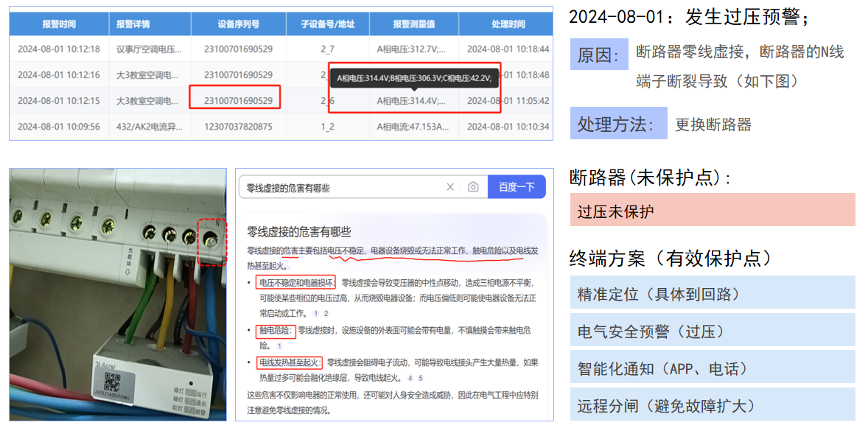Click the 电线发热甚至起火 bullet label
Image resolution: width=868 pixels, height=428 pixels.
(289, 363)
